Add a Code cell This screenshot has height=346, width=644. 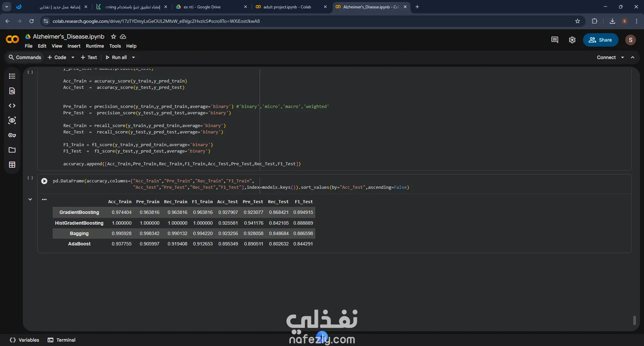57,58
